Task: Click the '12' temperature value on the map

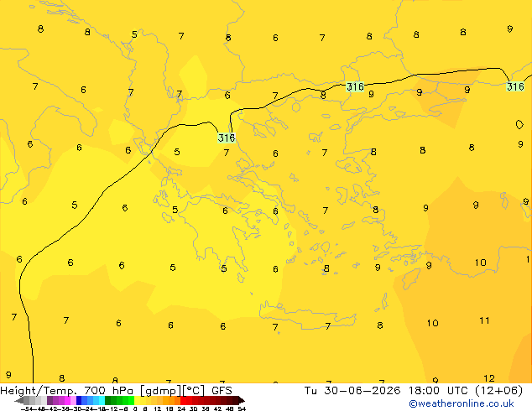Action: coord(489,378)
